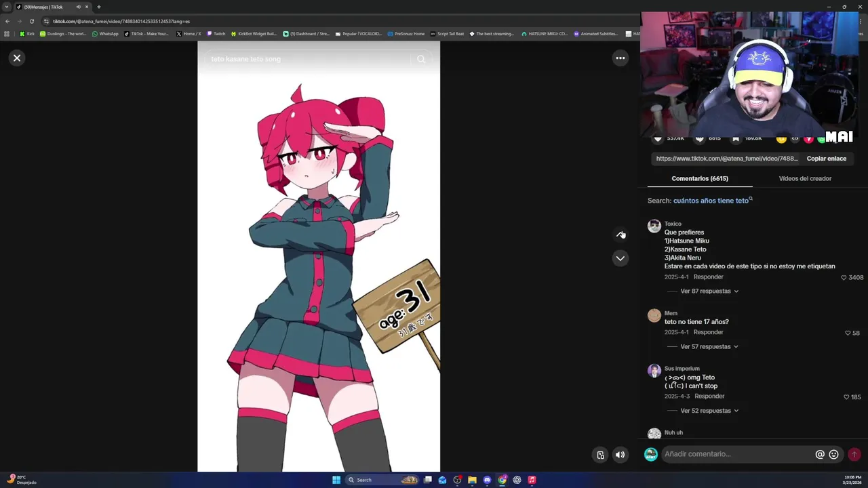This screenshot has width=868, height=488.
Task: Click the tiktok.com address bar
Action: [x=339, y=21]
